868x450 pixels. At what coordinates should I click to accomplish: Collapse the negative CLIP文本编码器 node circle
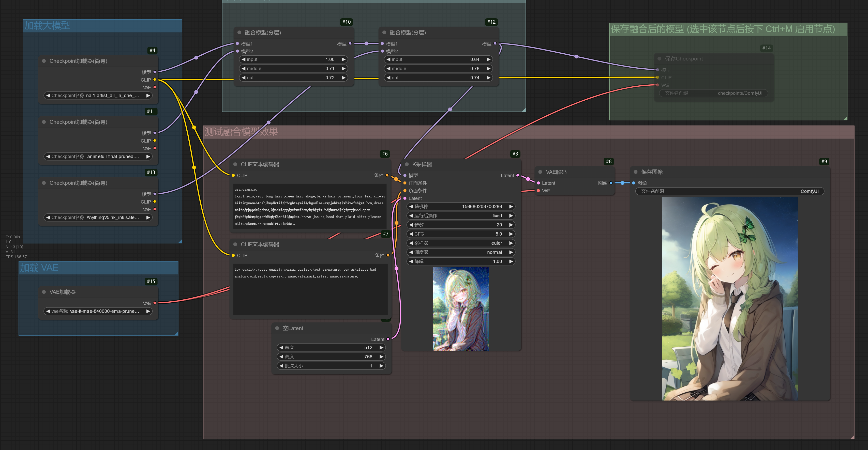pyautogui.click(x=235, y=244)
